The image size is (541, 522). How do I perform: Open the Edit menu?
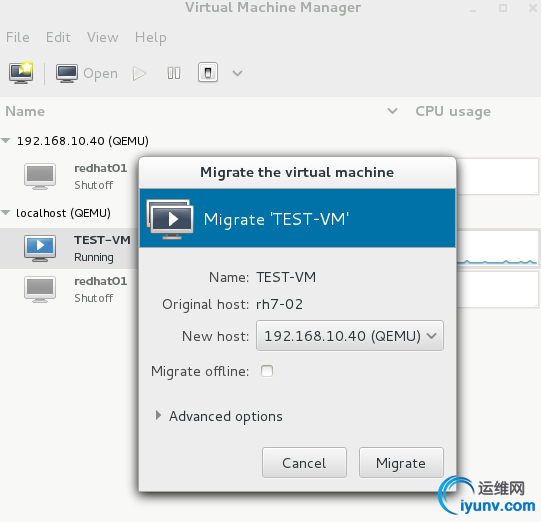point(58,37)
